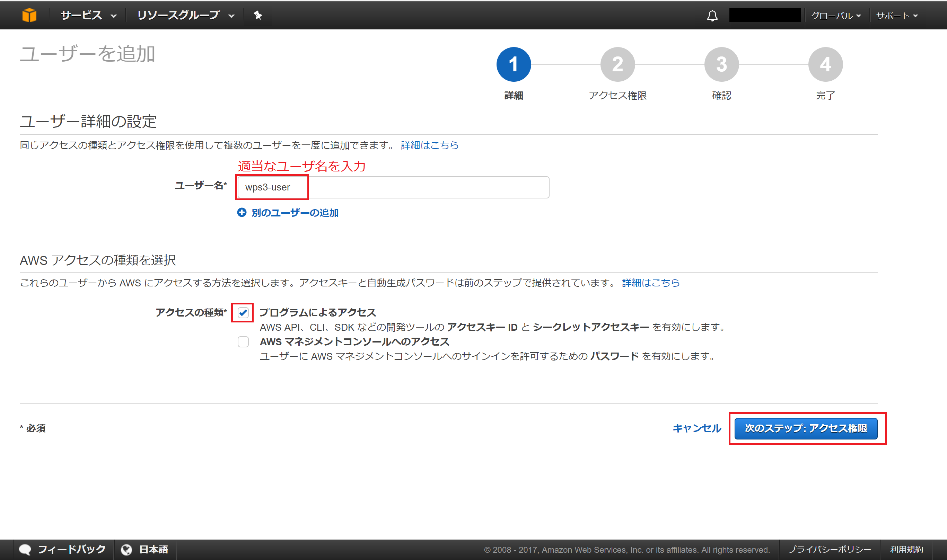Click the AWS orange cube logo

pos(29,15)
